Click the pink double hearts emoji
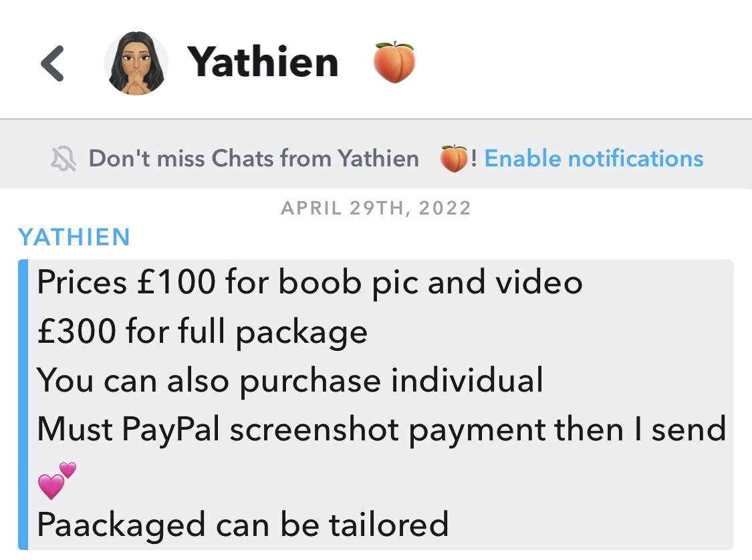752x560 pixels. click(x=57, y=480)
